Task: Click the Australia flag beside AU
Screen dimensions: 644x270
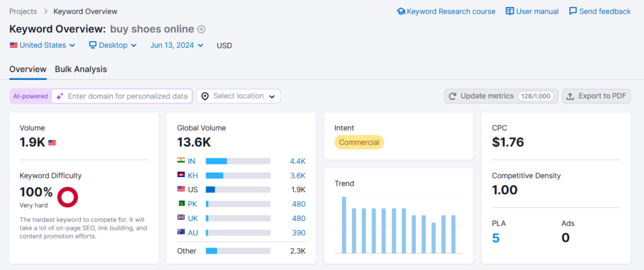Action: pos(181,233)
